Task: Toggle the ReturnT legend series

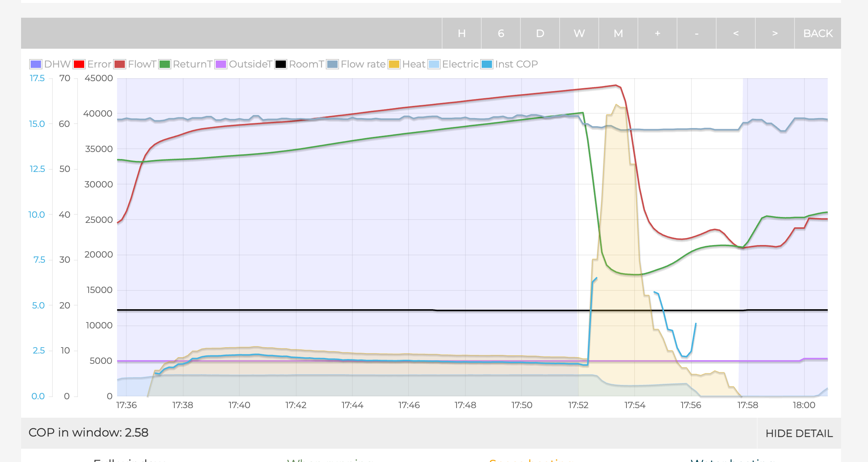Action: click(192, 64)
